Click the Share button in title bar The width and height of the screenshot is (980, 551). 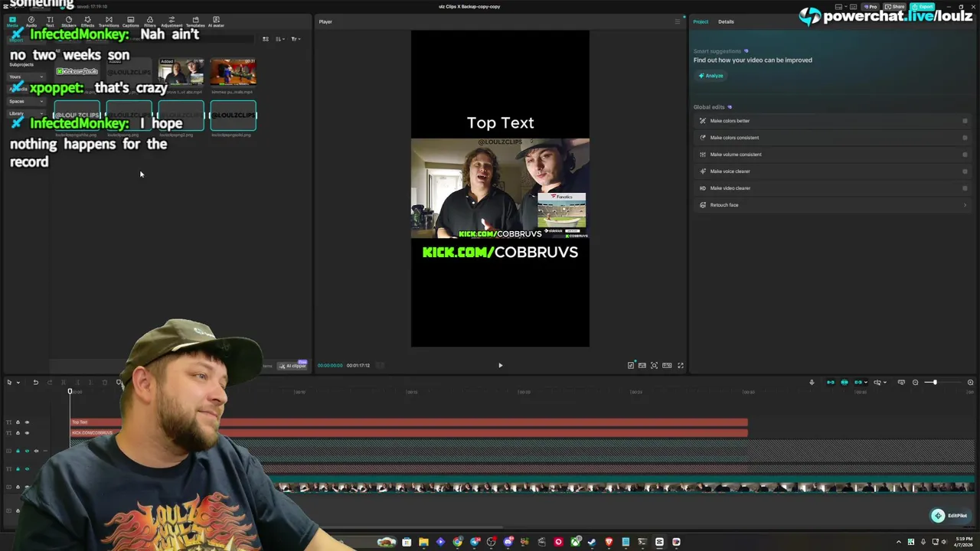pos(894,7)
